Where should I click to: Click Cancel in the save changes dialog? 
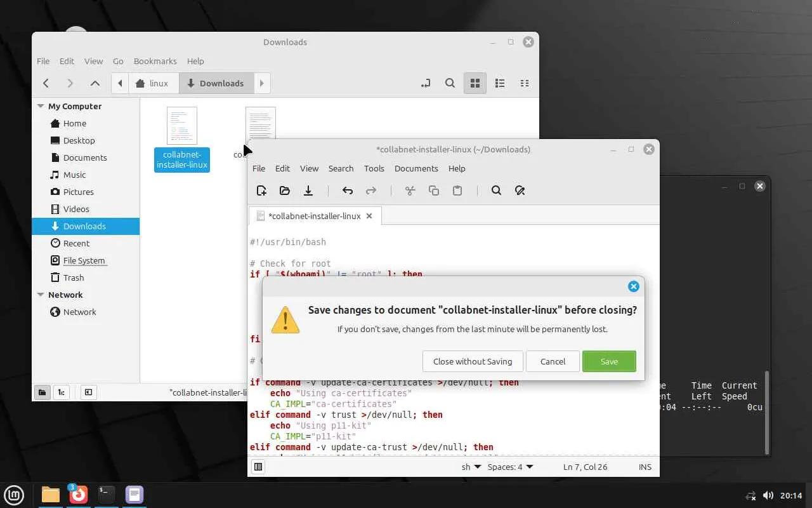click(x=553, y=361)
